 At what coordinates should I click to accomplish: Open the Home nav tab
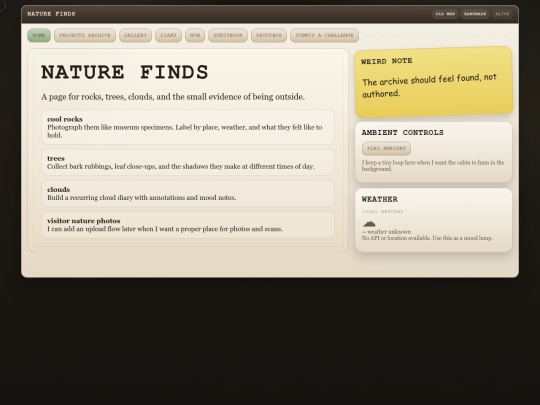tap(39, 35)
